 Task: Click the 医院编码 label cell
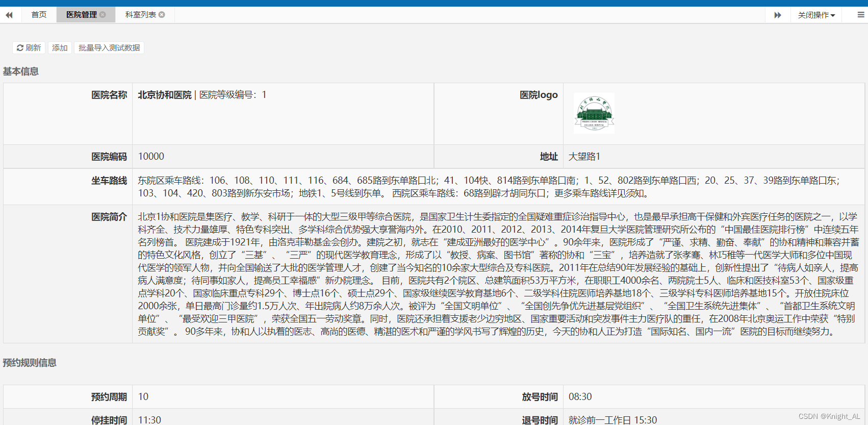[68, 157]
